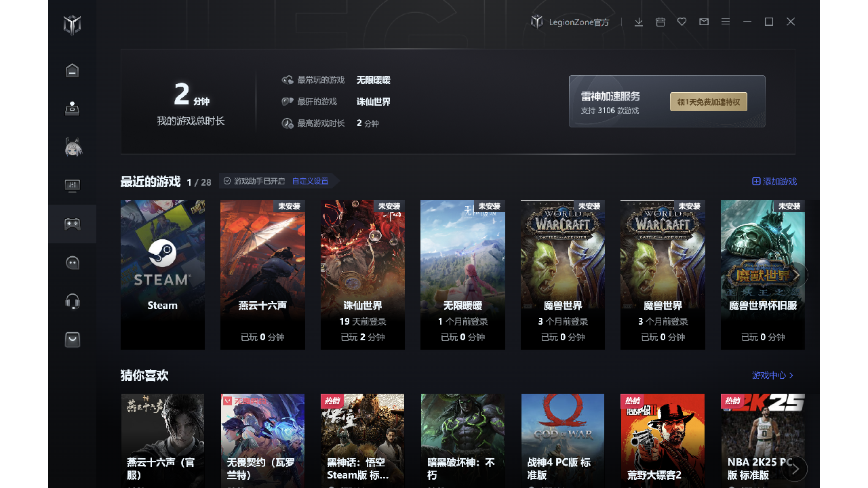Click the joystick icon in the sidebar
This screenshot has width=868, height=488.
point(72,108)
